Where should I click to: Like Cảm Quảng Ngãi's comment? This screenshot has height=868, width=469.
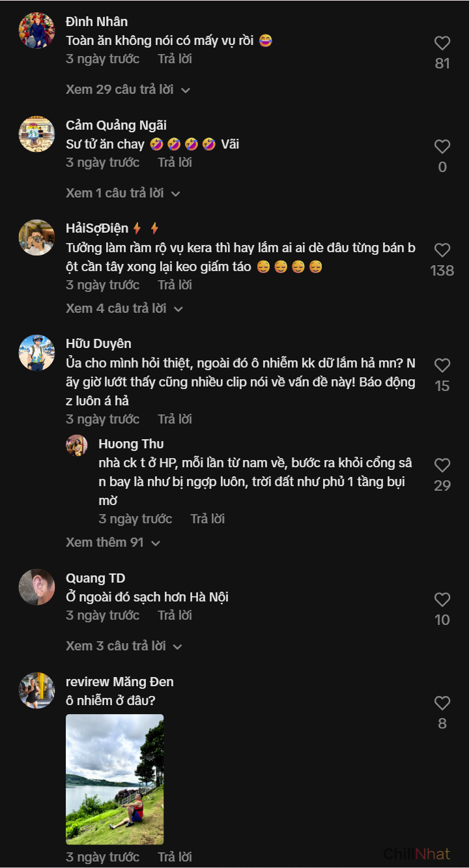442,147
